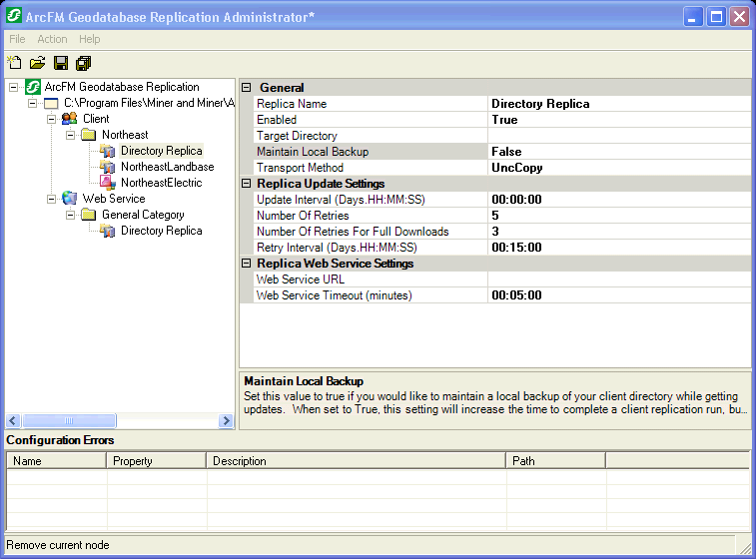Select the NortheastElectric replica icon

[x=108, y=183]
